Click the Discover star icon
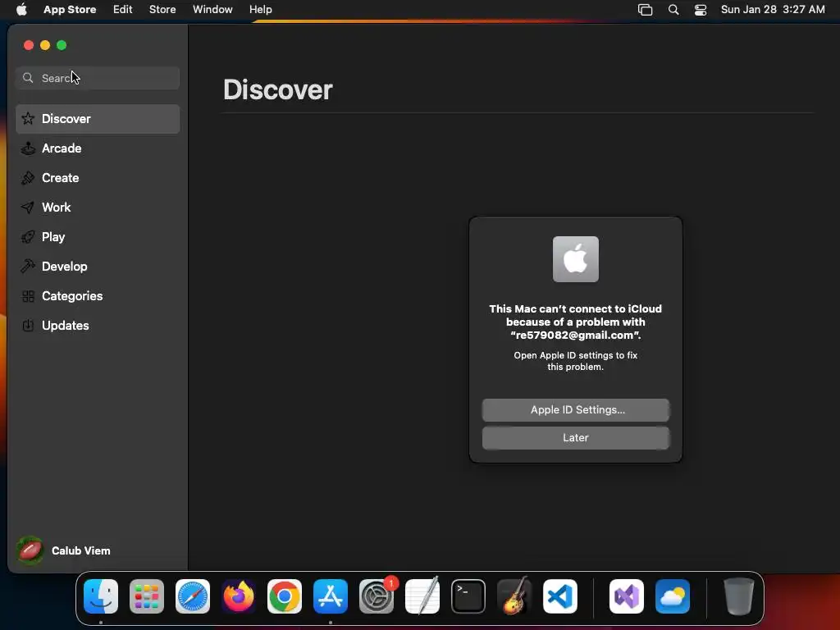This screenshot has width=840, height=630. [28, 119]
